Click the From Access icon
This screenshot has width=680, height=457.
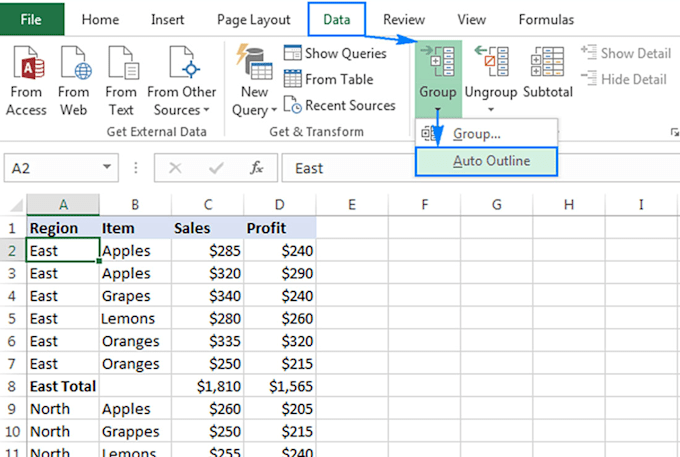pos(26,65)
